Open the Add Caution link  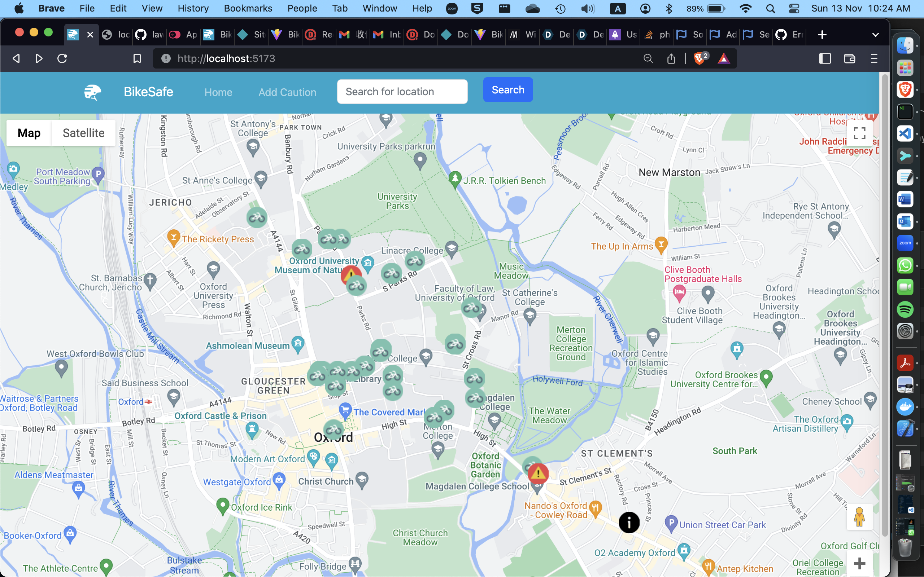(x=287, y=92)
